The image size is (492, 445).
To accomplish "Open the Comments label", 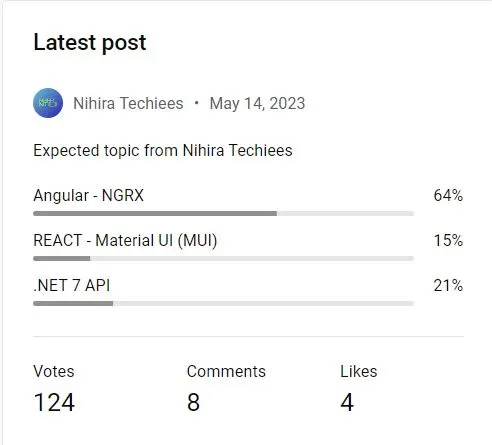I will (226, 371).
